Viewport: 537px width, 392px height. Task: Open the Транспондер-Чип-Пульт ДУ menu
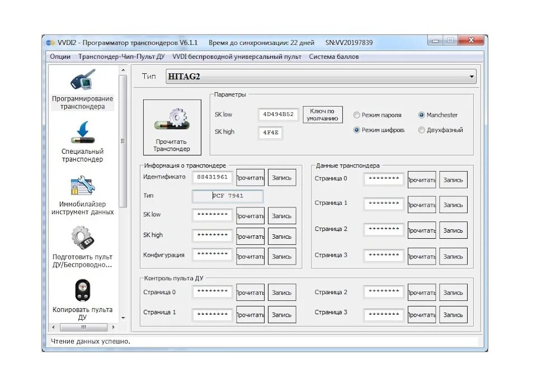click(x=121, y=56)
